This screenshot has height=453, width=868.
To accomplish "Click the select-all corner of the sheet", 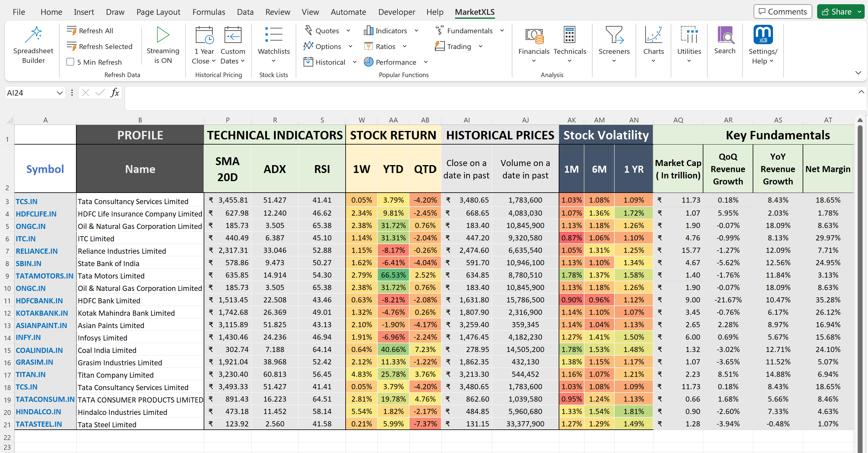I will pos(9,120).
